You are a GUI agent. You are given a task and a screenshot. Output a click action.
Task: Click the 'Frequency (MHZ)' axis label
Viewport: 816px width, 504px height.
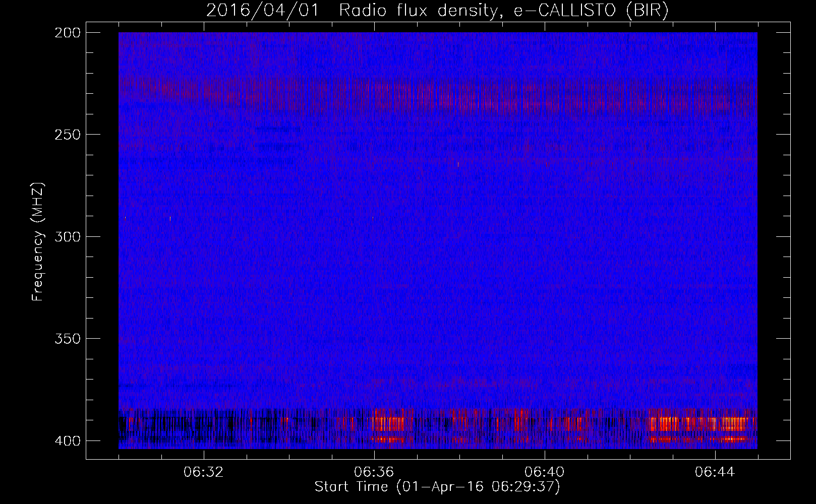coord(38,242)
